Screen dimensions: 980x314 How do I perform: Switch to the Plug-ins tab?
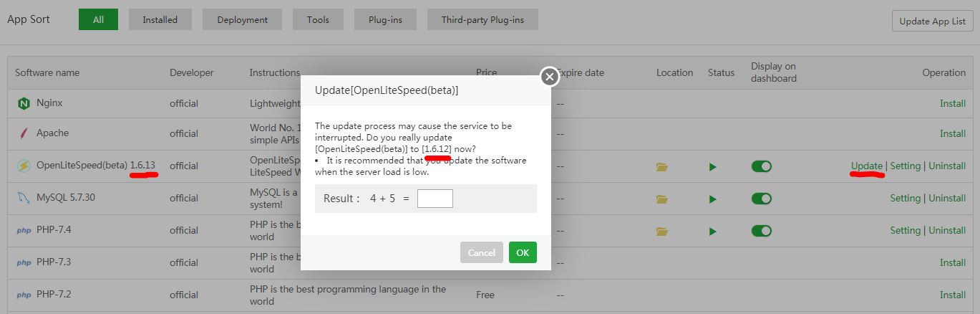tap(385, 19)
